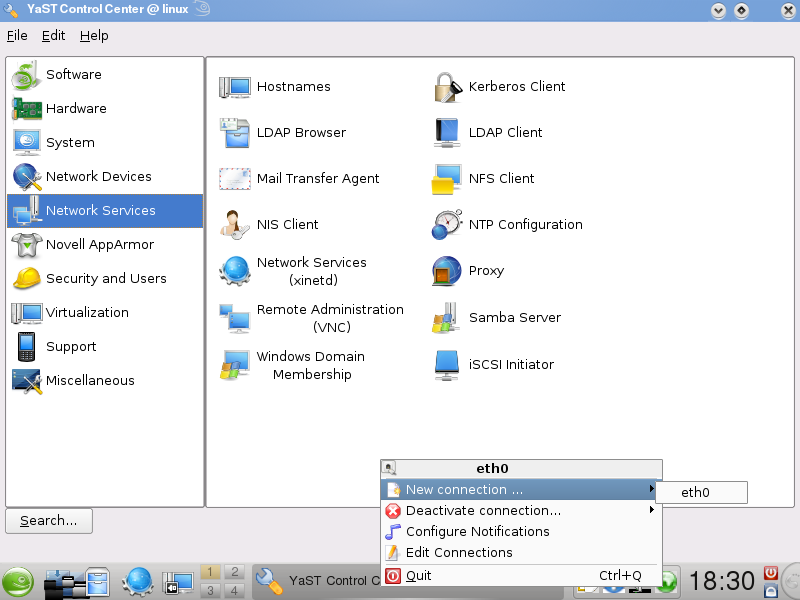Open the System category

(105, 142)
